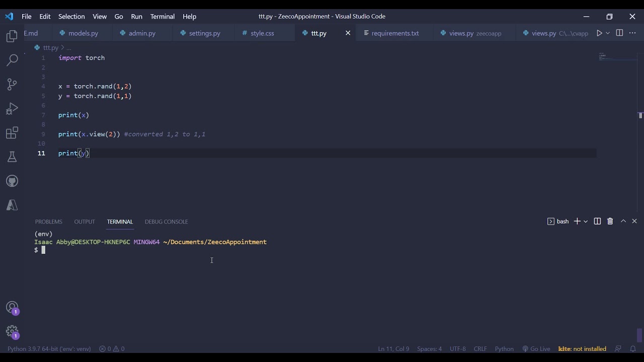The height and width of the screenshot is (362, 644).
Task: Open the Go menu
Action: tap(119, 16)
